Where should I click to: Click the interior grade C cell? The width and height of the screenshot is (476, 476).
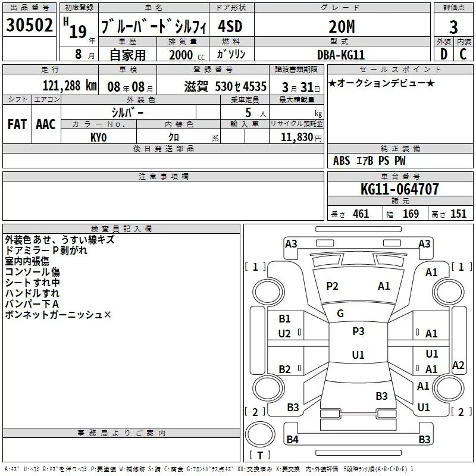(x=464, y=54)
